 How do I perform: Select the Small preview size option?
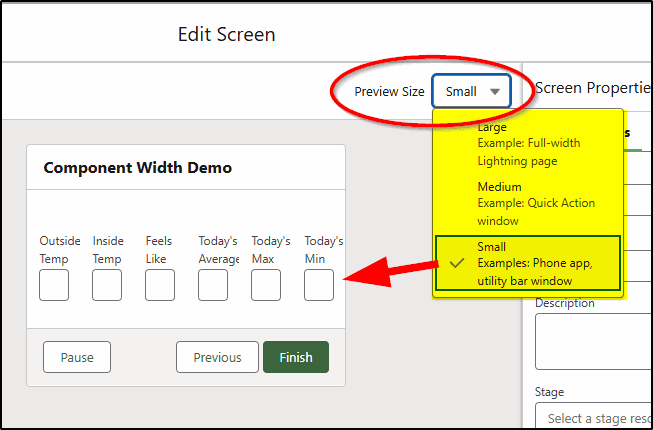[x=528, y=263]
